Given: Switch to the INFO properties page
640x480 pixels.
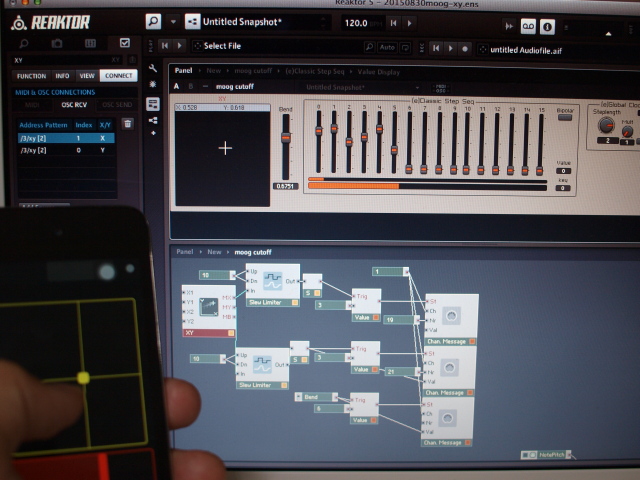Looking at the screenshot, I should [x=62, y=76].
